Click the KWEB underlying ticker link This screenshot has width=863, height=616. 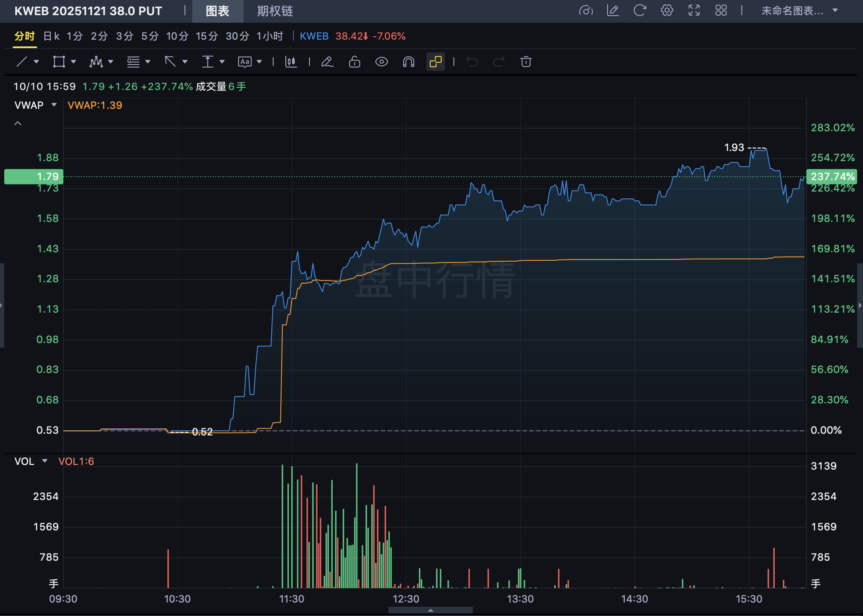[314, 36]
